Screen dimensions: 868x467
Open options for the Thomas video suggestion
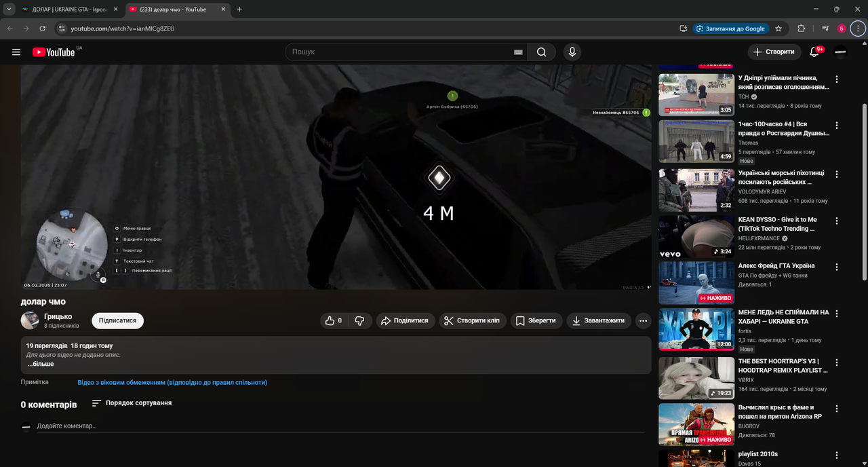tap(836, 126)
